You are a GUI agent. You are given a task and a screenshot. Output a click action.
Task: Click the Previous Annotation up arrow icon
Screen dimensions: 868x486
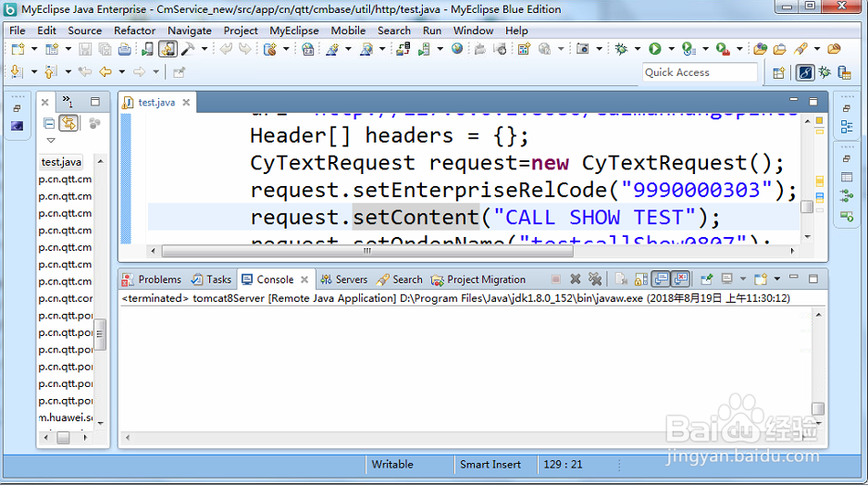(x=50, y=72)
